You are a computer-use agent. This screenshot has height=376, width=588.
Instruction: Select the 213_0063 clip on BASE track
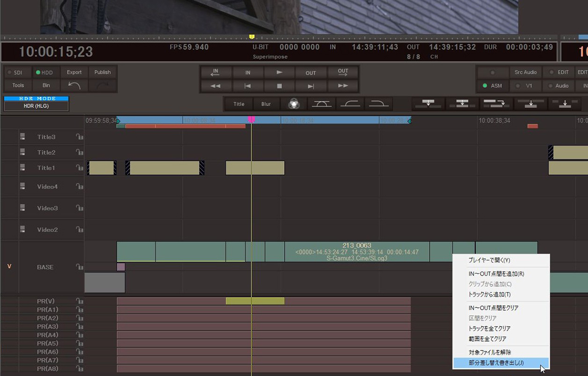(x=357, y=251)
